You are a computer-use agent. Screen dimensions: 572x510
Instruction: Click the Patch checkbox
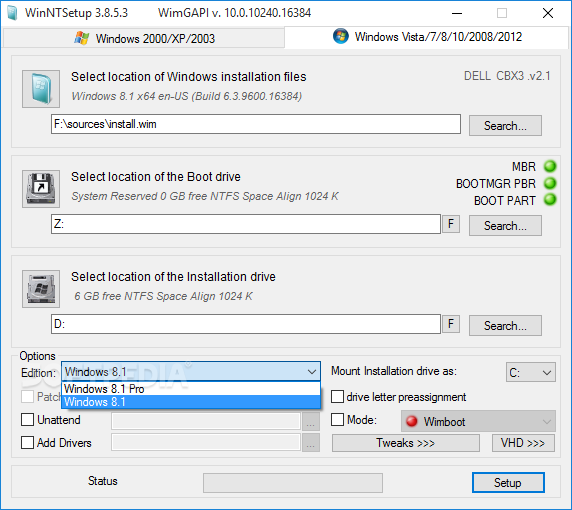coord(27,397)
